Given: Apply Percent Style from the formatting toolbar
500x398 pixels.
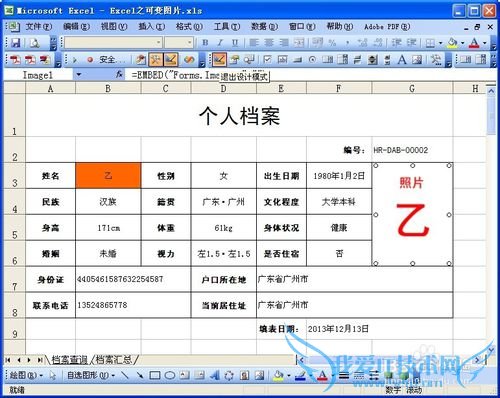Looking at the screenshot, I should click(332, 43).
